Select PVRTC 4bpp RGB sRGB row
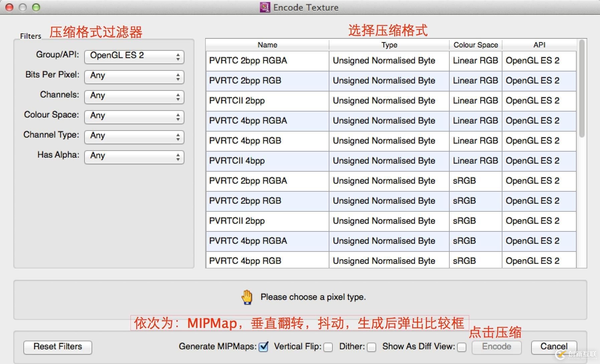Screen dimensions: 600x364 click(x=391, y=260)
